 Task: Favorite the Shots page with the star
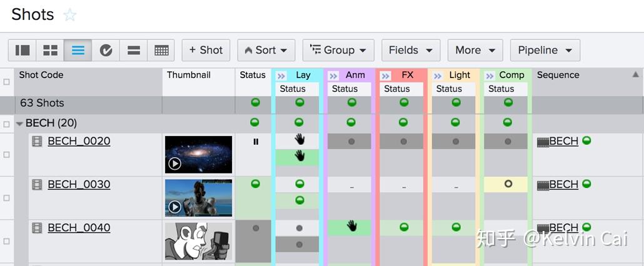[70, 16]
